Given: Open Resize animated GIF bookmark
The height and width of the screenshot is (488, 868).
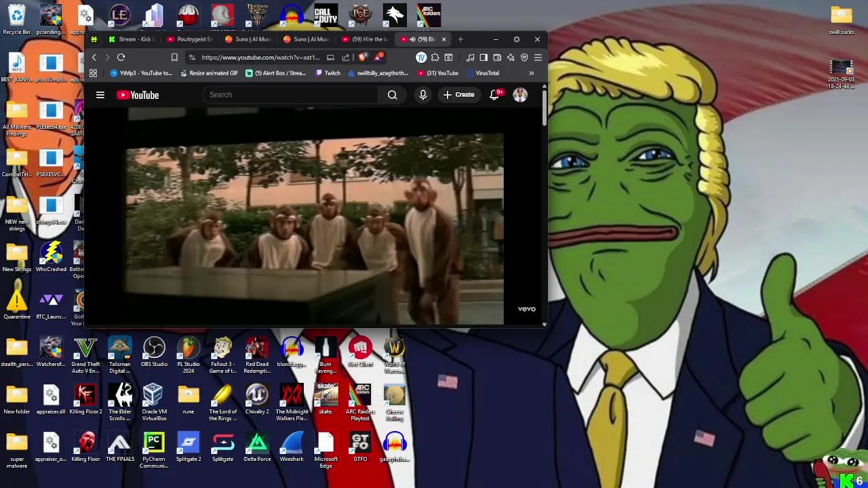Looking at the screenshot, I should [209, 73].
